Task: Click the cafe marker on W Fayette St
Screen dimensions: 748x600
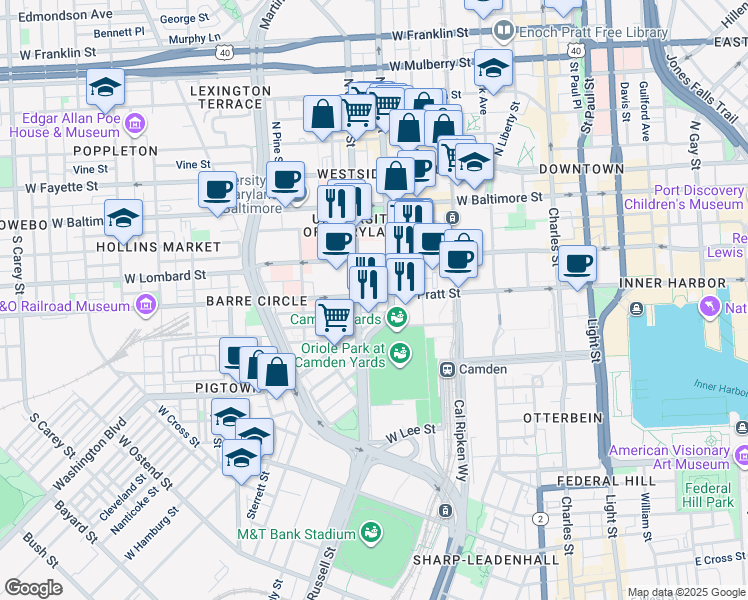Action: [x=218, y=192]
